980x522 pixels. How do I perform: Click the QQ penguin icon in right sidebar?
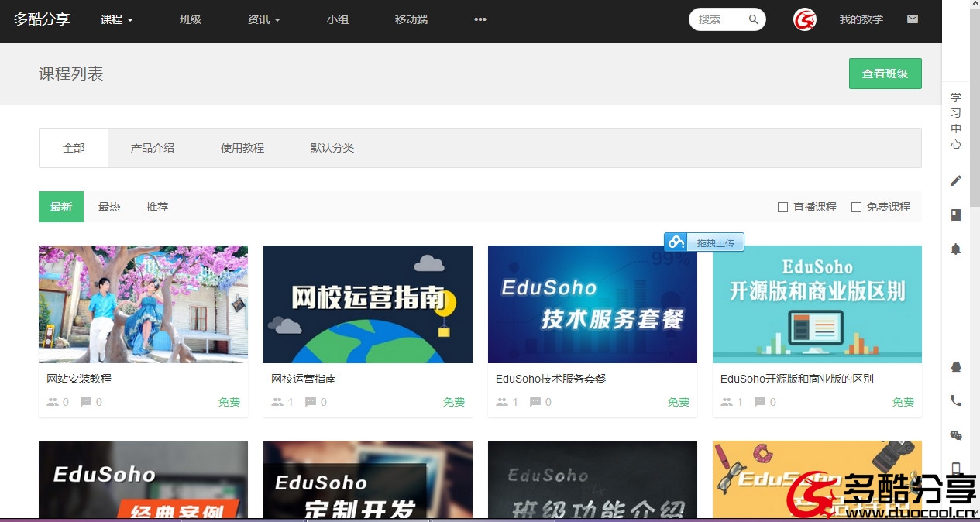[x=956, y=366]
